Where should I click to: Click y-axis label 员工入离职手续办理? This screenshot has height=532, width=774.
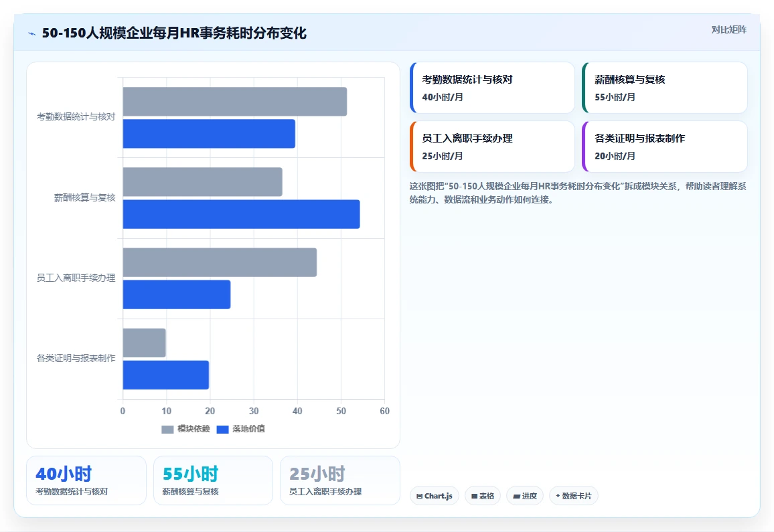76,278
